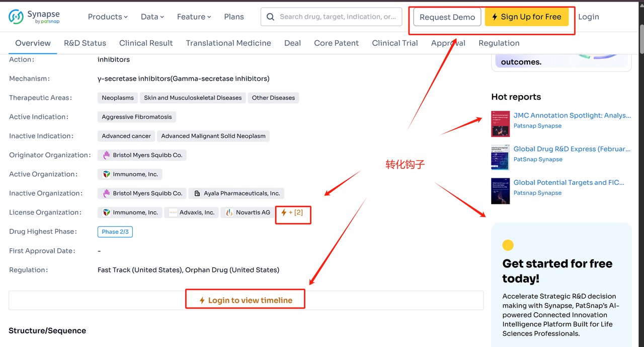The image size is (644, 347).
Task: Click the Immunome logo in License Organization
Action: coord(106,213)
